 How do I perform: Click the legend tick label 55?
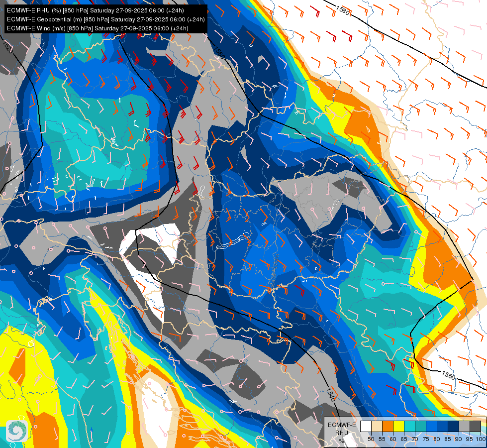pyautogui.click(x=382, y=439)
